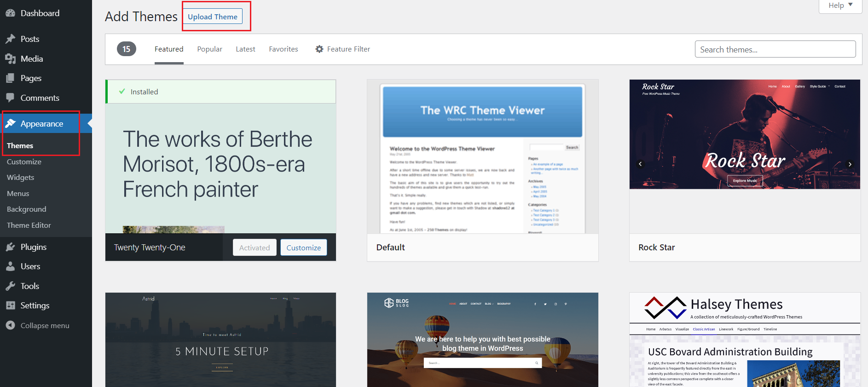
Task: Click the Twenty Twenty-One theme name
Action: coord(150,248)
